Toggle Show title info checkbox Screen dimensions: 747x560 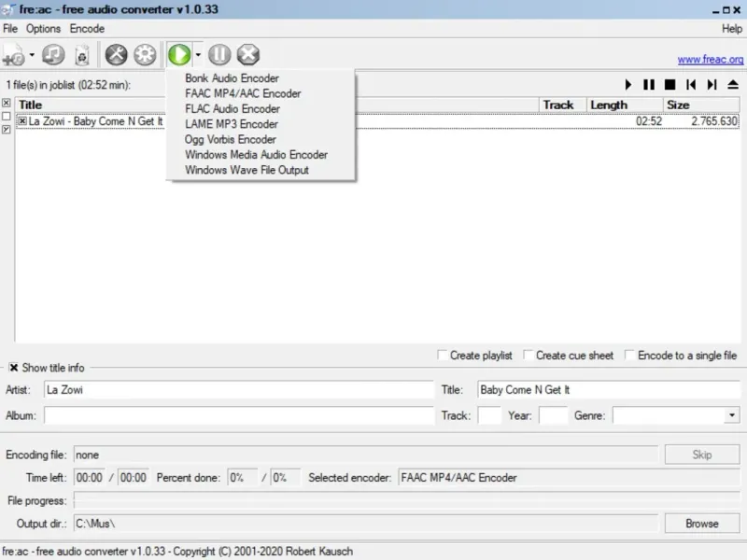[14, 368]
